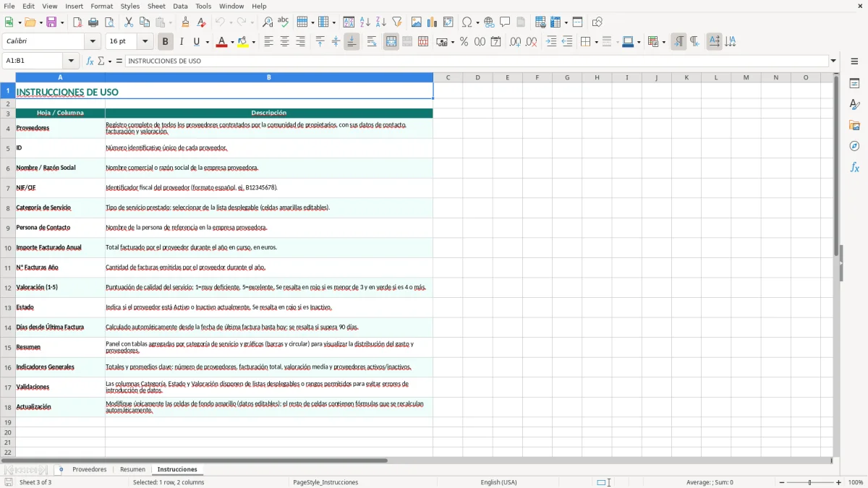The image size is (868, 488).
Task: Open sidebar Gallery icon
Action: (x=855, y=126)
